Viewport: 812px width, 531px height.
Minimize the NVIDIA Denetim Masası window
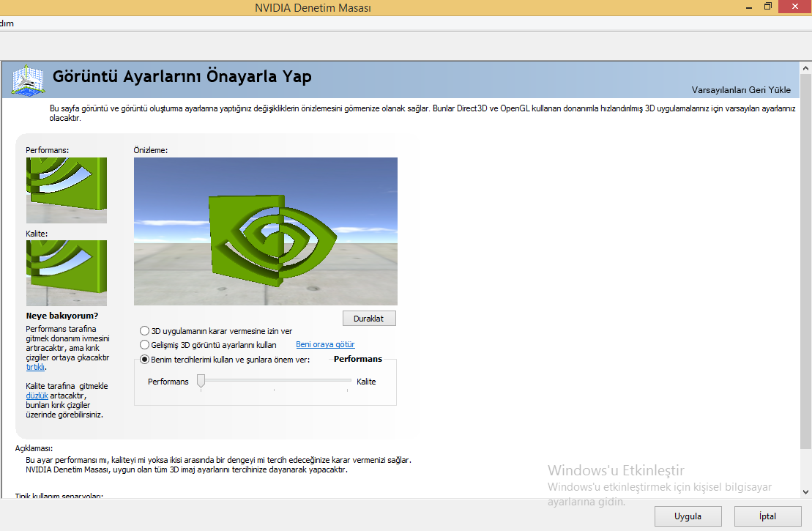(749, 7)
